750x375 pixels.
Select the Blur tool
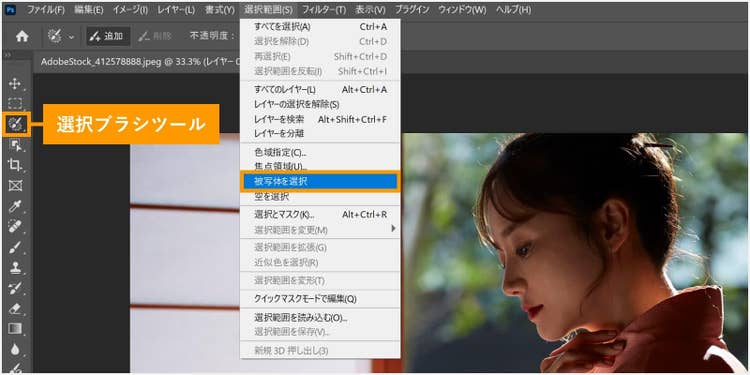(x=15, y=350)
